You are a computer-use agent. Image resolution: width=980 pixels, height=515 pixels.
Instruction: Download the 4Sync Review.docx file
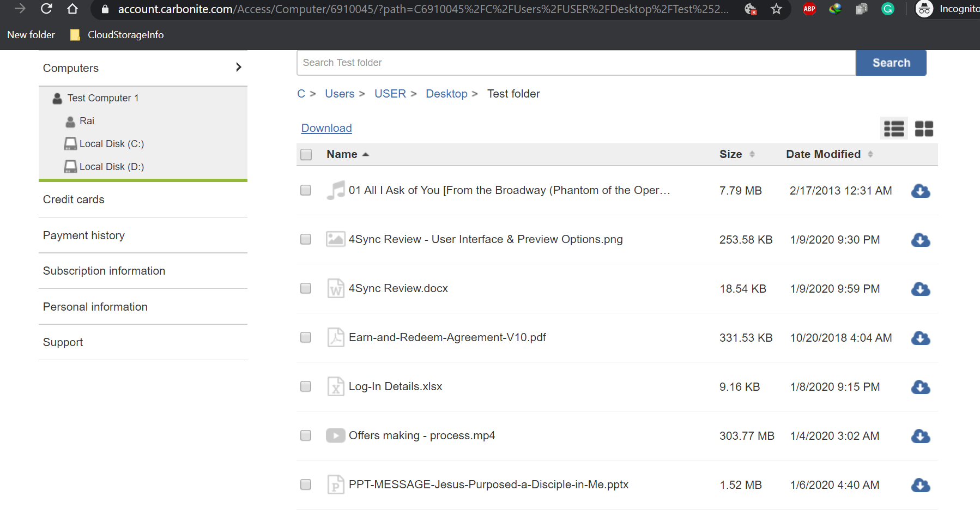921,289
